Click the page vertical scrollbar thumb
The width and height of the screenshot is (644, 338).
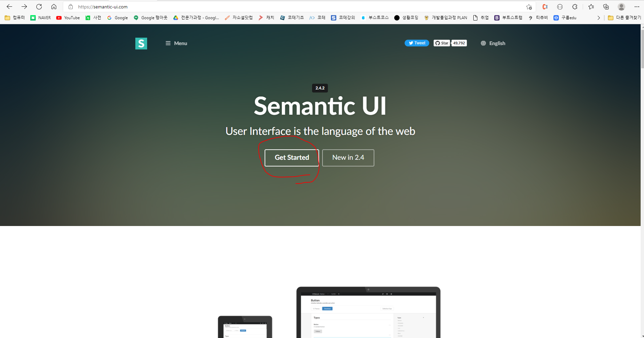(642, 49)
